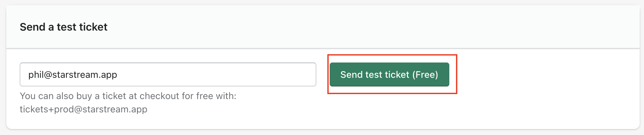The width and height of the screenshot is (644, 135).
Task: Click the word "ticket" in the card title
Action: [95, 27]
